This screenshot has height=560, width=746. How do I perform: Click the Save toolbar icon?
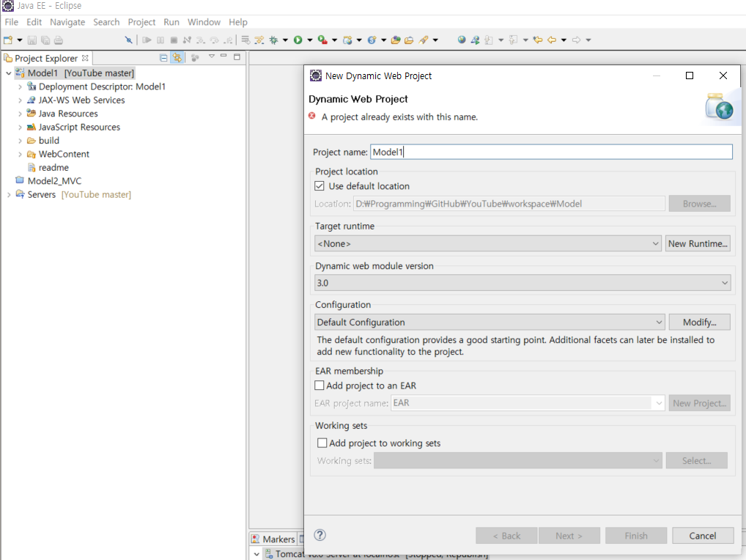[32, 40]
